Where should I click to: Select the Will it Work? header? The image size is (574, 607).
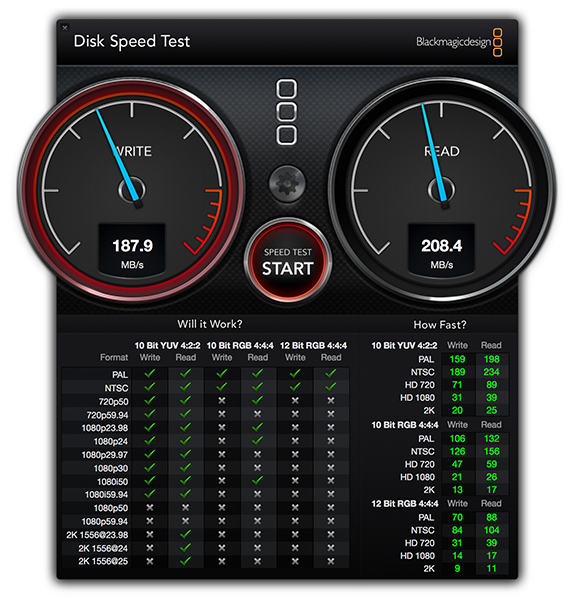pyautogui.click(x=210, y=324)
